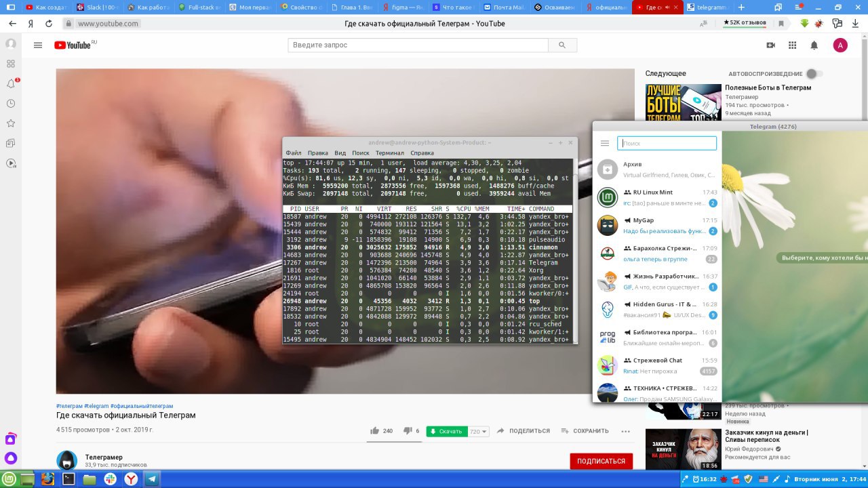
Task: Open YouTube notifications bell
Action: click(x=814, y=45)
